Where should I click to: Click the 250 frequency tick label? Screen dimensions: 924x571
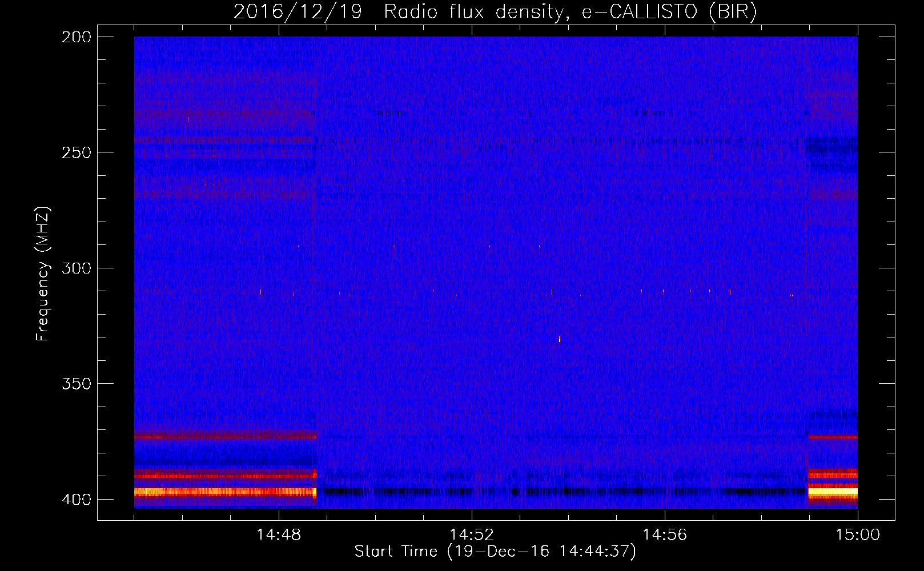77,152
